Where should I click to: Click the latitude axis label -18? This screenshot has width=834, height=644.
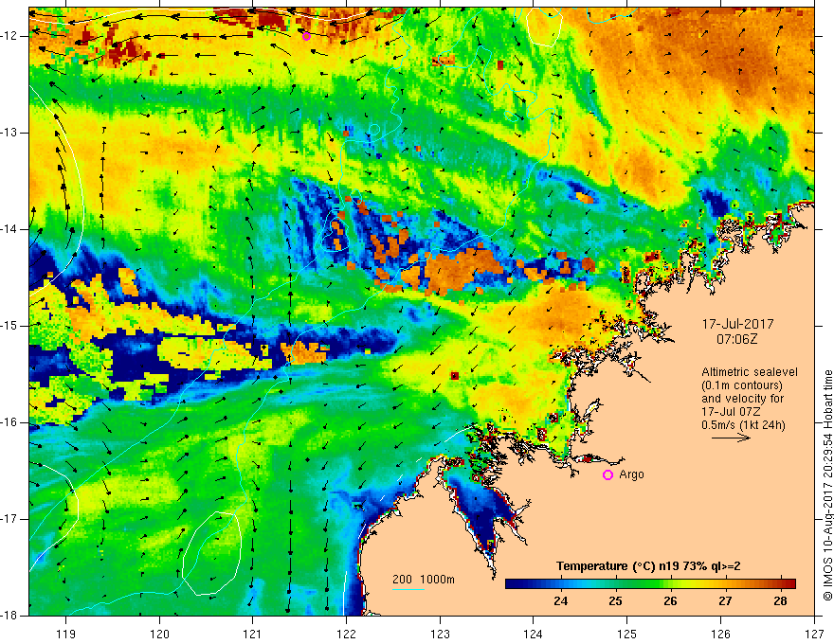[x=9, y=616]
